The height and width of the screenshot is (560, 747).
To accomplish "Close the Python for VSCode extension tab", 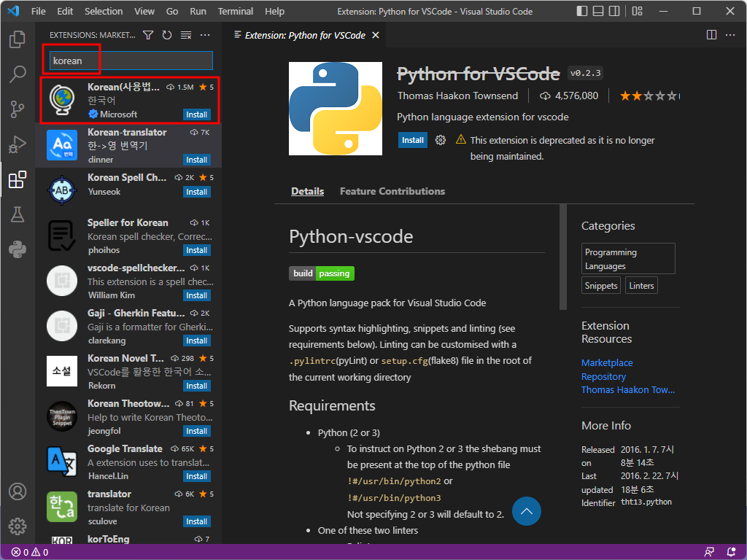I will point(376,35).
